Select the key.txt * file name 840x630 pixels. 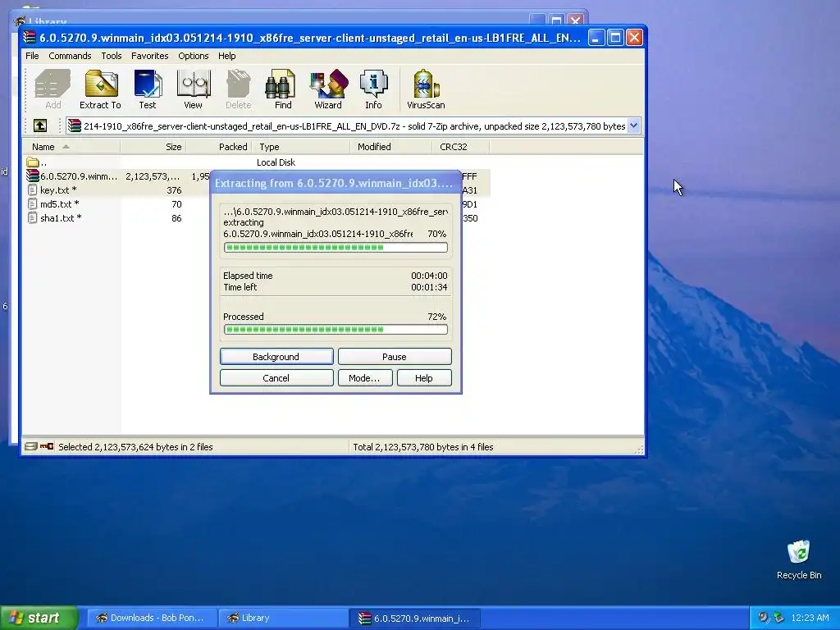(58, 190)
